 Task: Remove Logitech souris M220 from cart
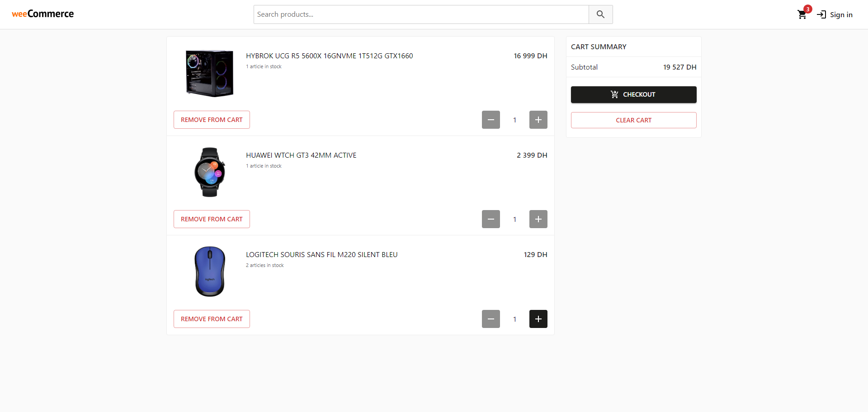click(x=212, y=319)
